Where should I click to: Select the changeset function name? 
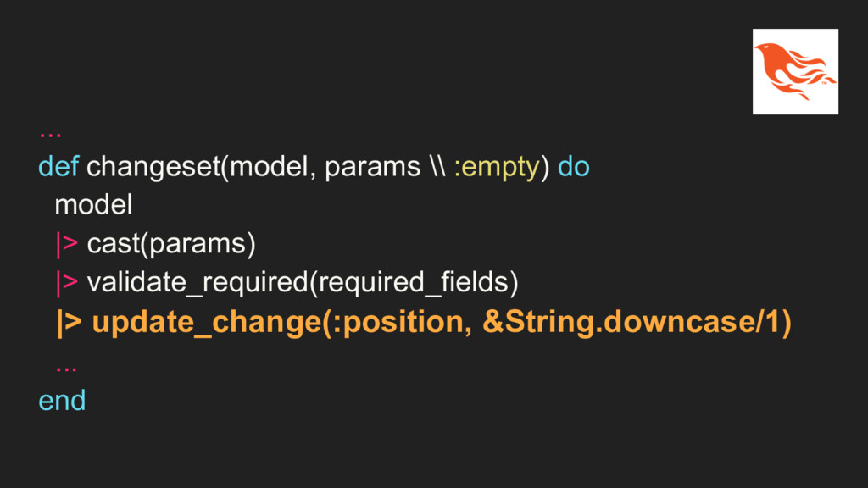coord(153,167)
